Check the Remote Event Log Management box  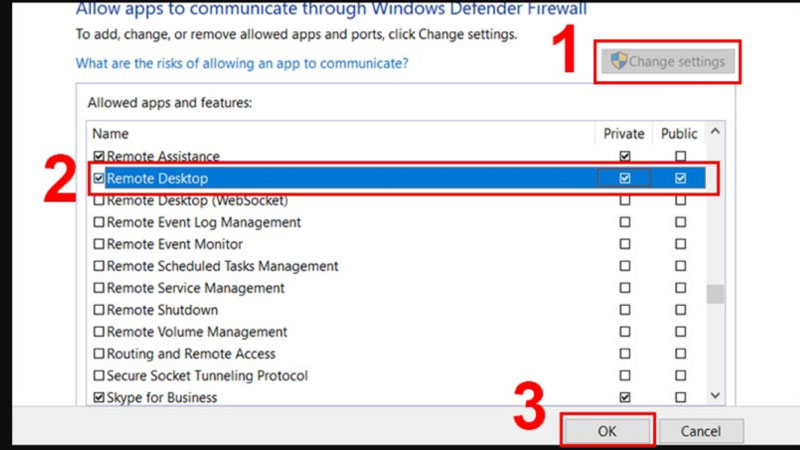(x=98, y=223)
